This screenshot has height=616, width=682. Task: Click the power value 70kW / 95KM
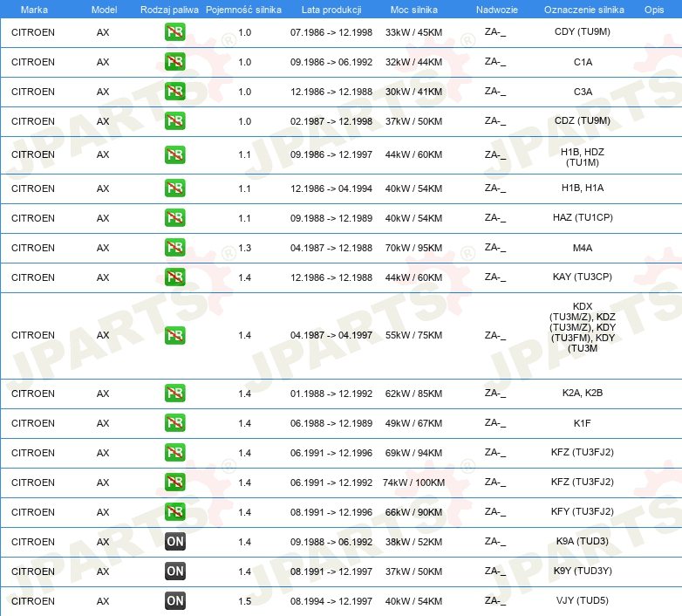pyautogui.click(x=413, y=248)
